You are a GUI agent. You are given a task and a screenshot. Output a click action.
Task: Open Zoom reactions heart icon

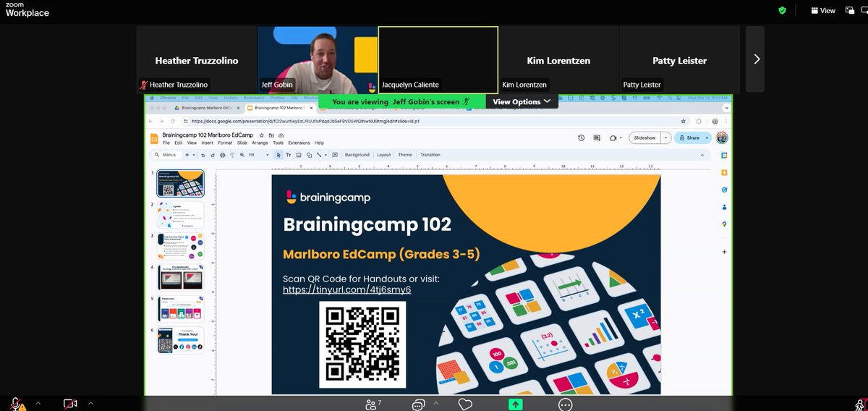point(467,404)
